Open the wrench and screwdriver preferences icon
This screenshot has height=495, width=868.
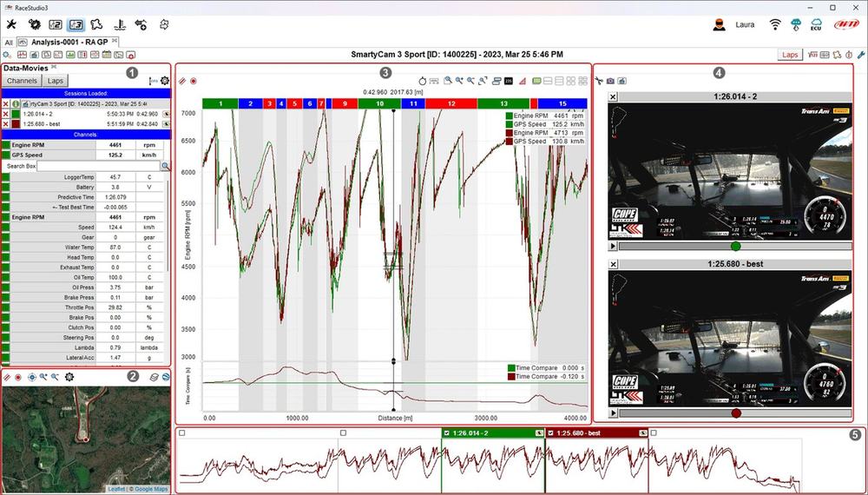point(11,24)
